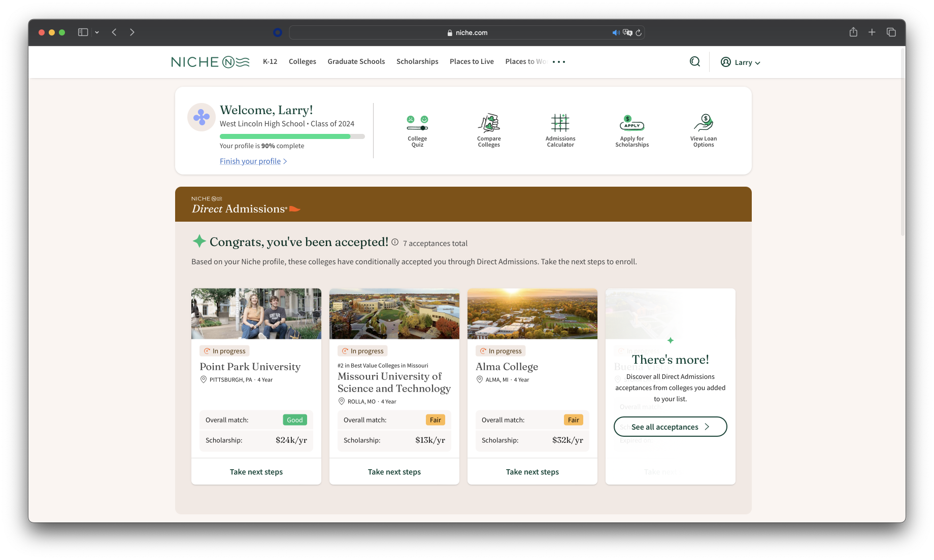Screen dimensions: 934x560
Task: Click Good match badge on Point Park
Action: click(295, 420)
